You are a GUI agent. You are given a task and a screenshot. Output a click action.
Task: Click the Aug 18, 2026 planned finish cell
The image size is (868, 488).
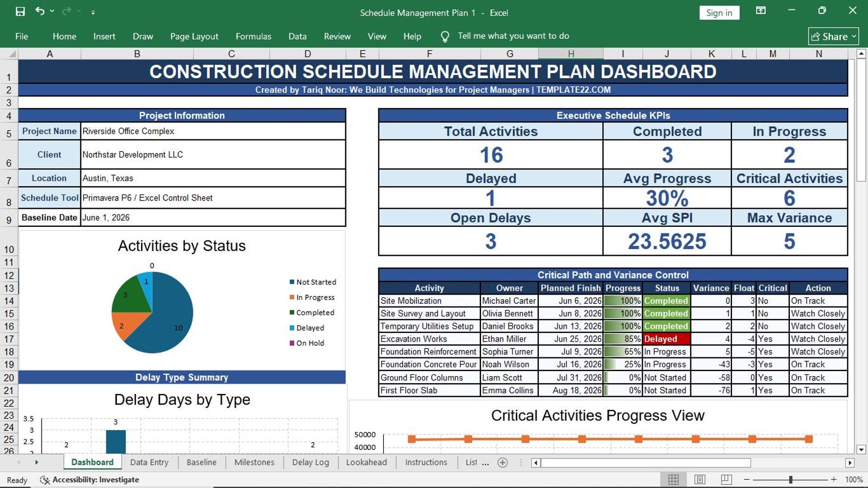point(571,390)
